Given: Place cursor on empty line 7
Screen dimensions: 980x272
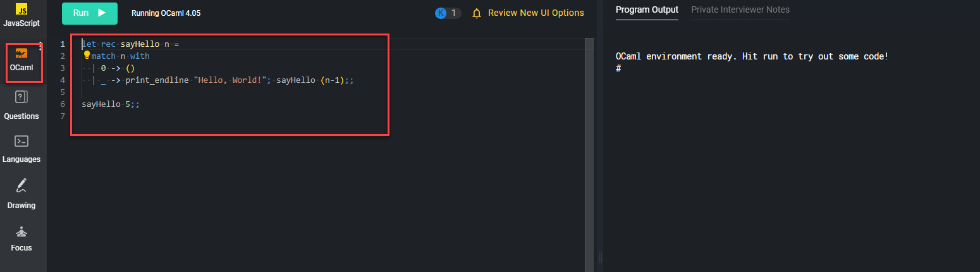Looking at the screenshot, I should [190, 116].
